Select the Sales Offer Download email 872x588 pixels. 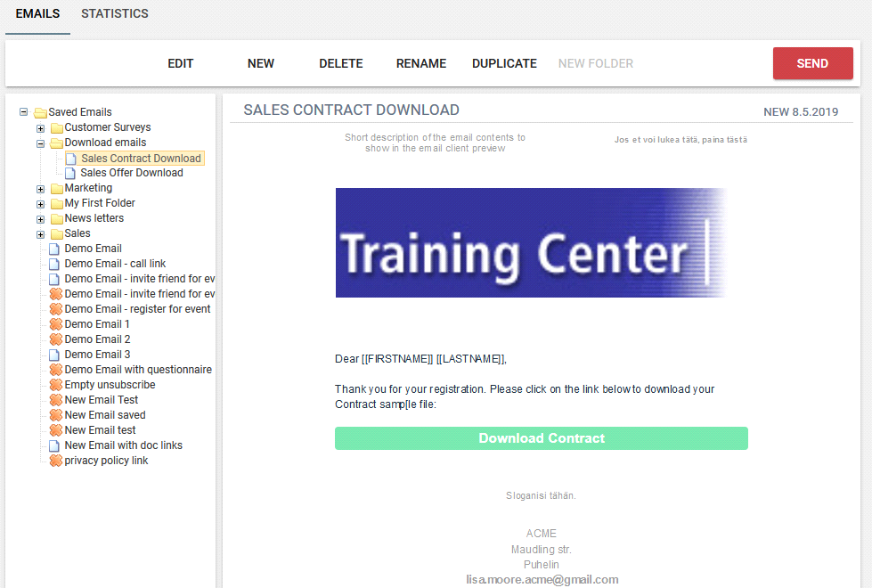132,173
